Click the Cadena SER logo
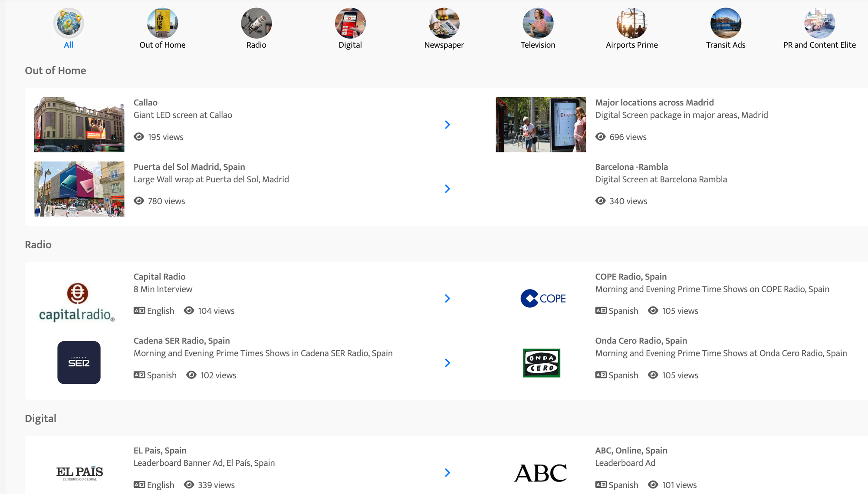The height and width of the screenshot is (494, 868). [x=79, y=362]
